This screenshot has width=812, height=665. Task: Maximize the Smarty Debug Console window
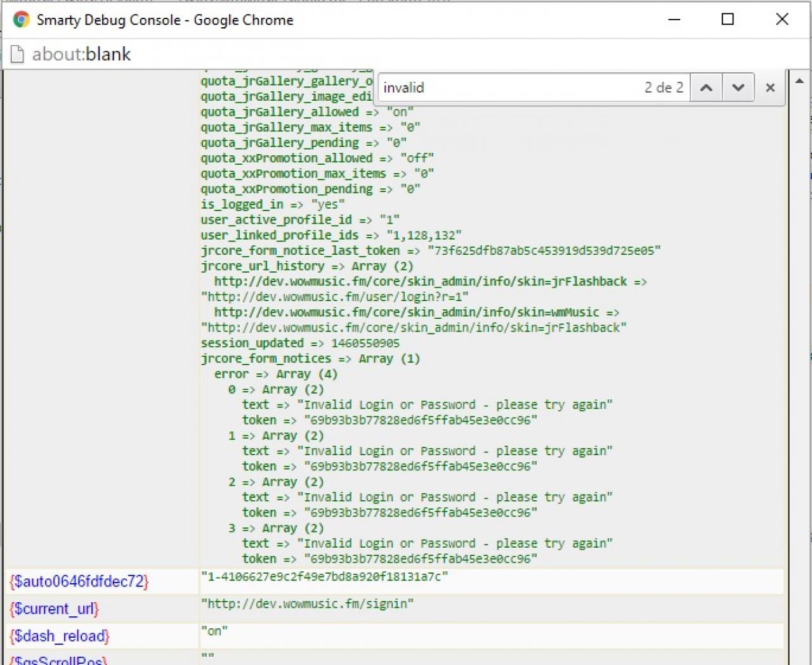click(728, 20)
